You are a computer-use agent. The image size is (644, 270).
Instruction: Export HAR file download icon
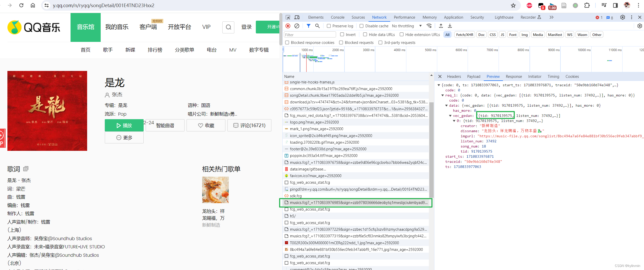(450, 26)
